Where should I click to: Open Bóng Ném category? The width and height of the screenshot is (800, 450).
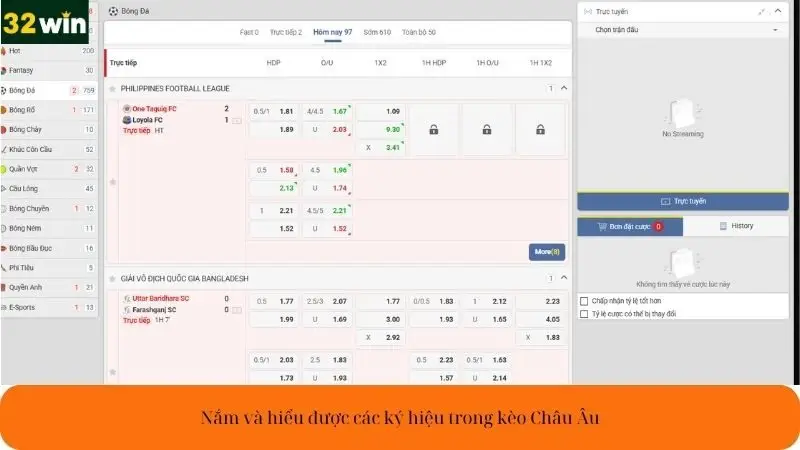click(48, 228)
